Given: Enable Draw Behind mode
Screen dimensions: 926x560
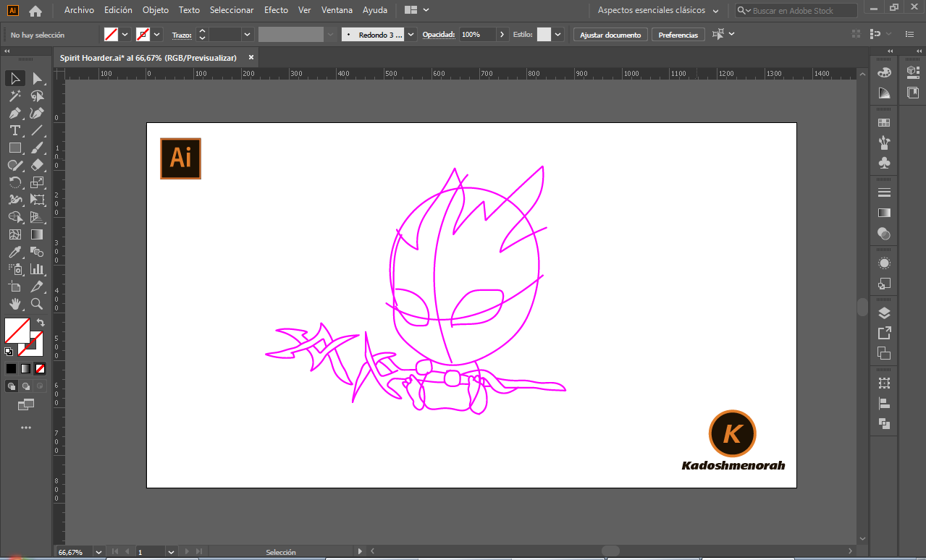Looking at the screenshot, I should (26, 386).
